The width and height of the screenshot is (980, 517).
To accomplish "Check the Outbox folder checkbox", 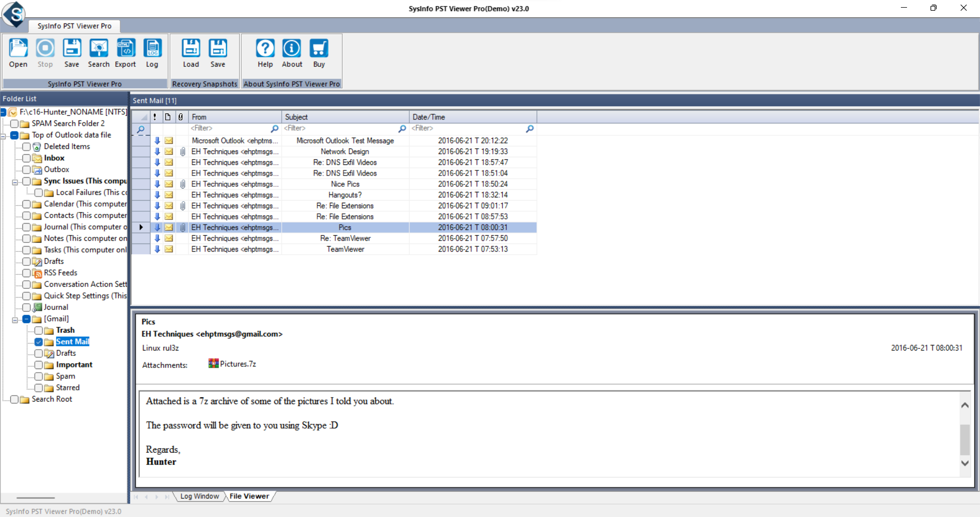I will click(x=27, y=169).
